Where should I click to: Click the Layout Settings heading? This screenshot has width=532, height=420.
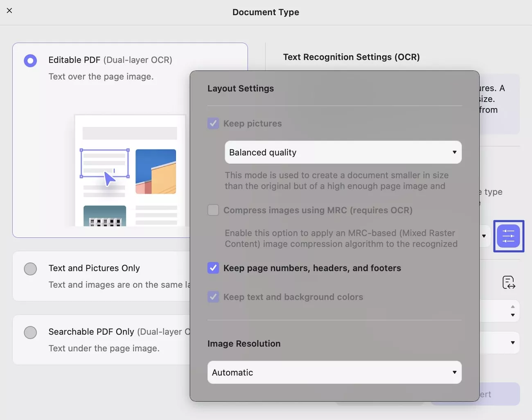pyautogui.click(x=241, y=88)
